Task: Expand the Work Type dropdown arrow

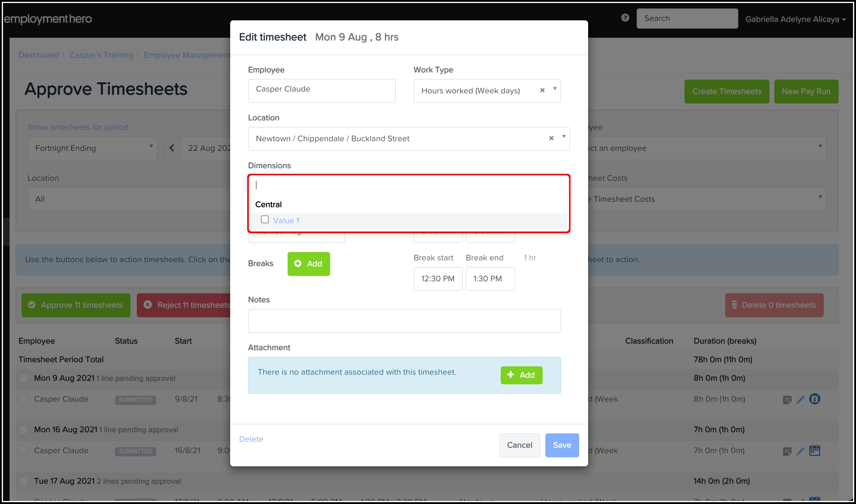Action: (x=554, y=89)
